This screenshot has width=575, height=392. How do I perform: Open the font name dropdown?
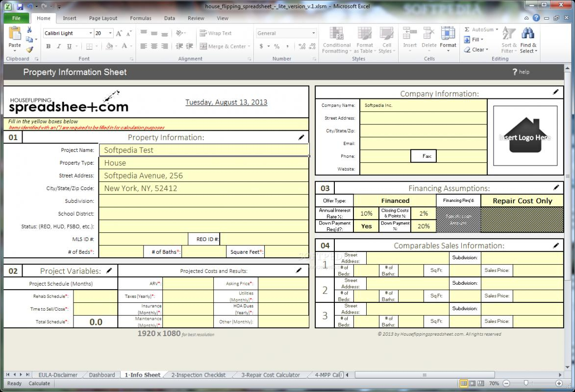click(x=91, y=33)
